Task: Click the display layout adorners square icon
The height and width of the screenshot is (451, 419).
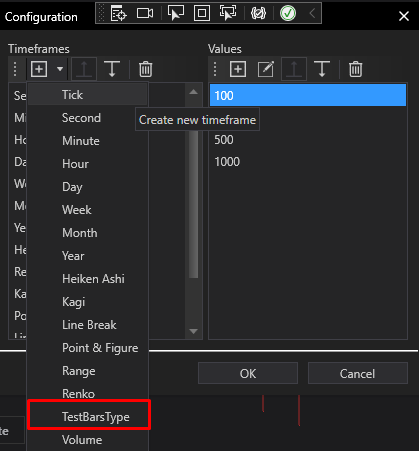Action: tap(202, 13)
